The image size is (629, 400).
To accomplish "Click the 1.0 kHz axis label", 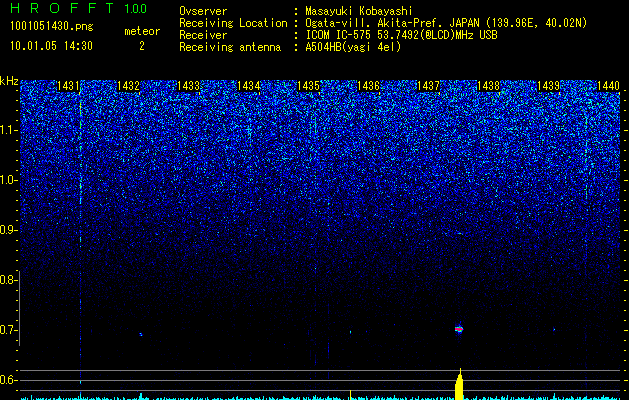I will [x=9, y=180].
